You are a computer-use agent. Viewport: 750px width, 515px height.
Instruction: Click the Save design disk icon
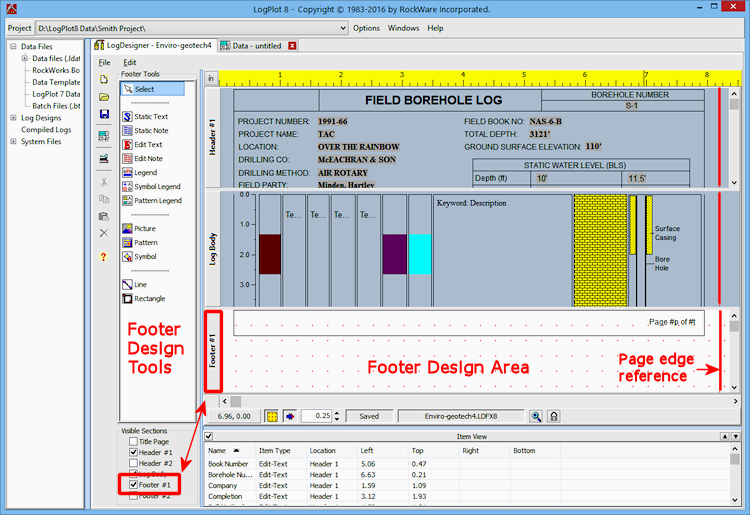pos(104,115)
